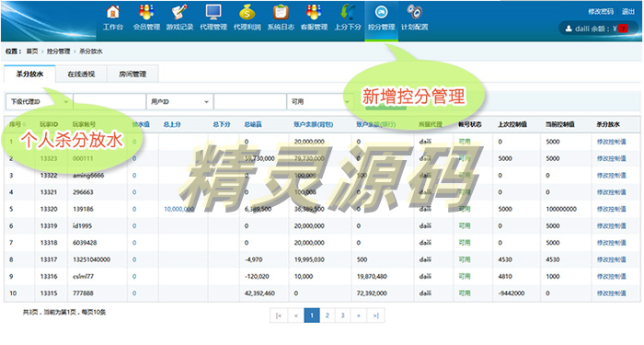Expand the 下级代理ID dropdown

coord(40,101)
